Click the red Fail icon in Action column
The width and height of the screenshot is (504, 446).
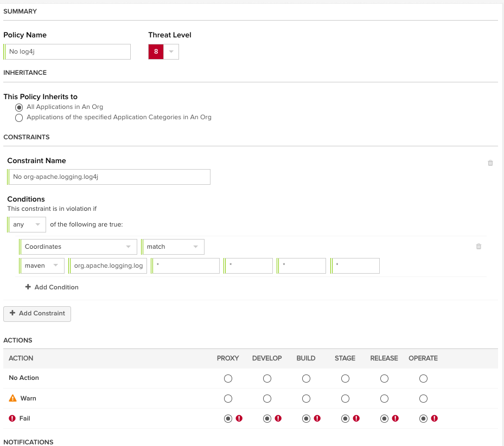click(x=13, y=418)
